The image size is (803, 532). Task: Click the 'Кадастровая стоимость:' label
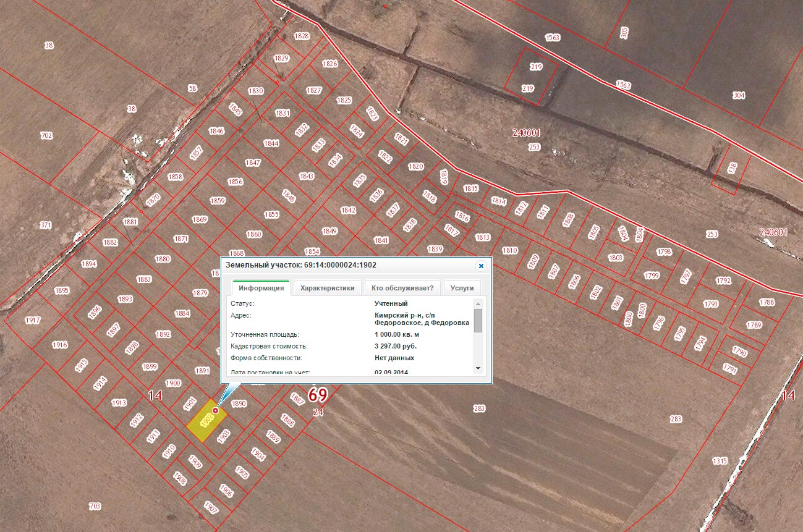tap(269, 346)
